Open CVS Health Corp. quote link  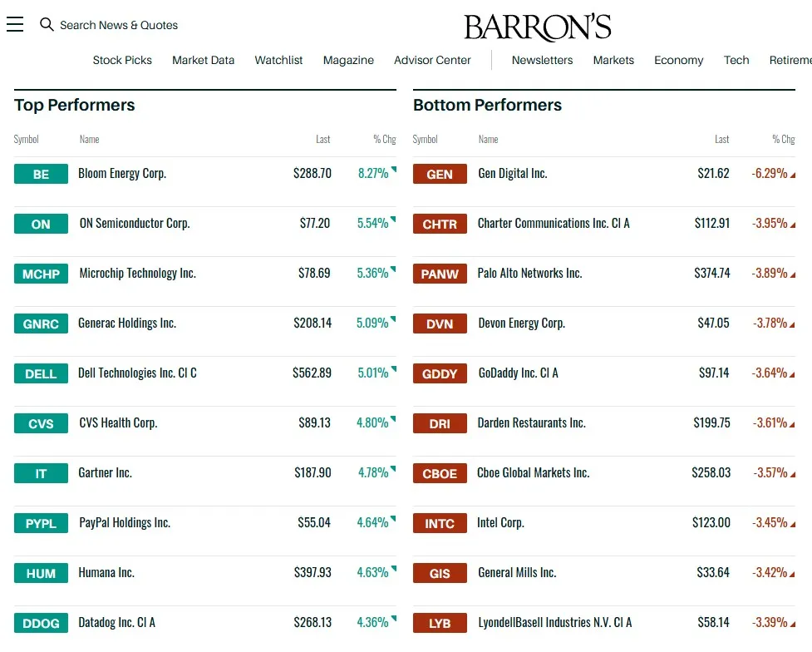click(x=118, y=423)
